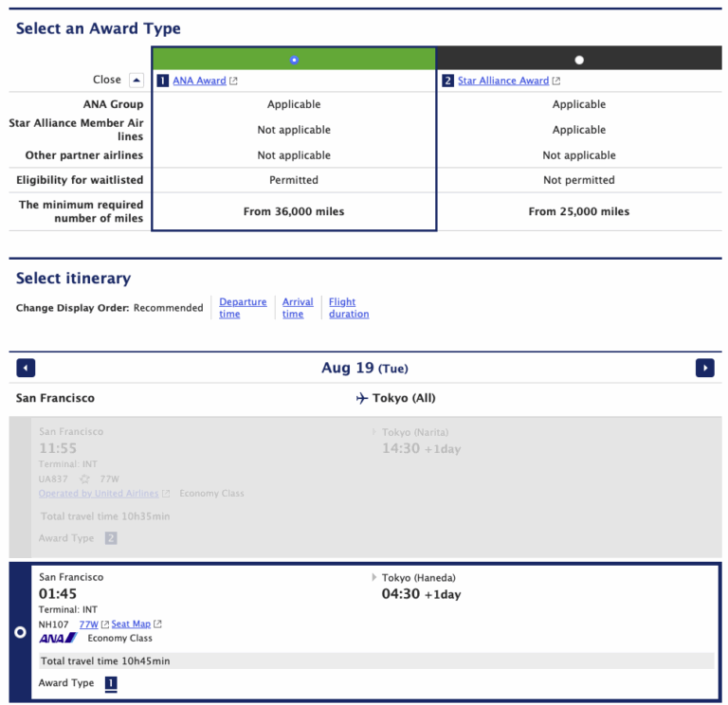The image size is (728, 705).
Task: Sort itineraries by Arrival time
Action: pyautogui.click(x=298, y=308)
